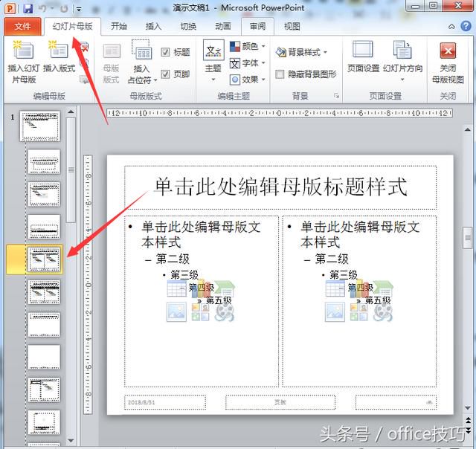476x449 pixels.
Task: Select the title slide layout thumbnail under master
Action: pyautogui.click(x=44, y=161)
